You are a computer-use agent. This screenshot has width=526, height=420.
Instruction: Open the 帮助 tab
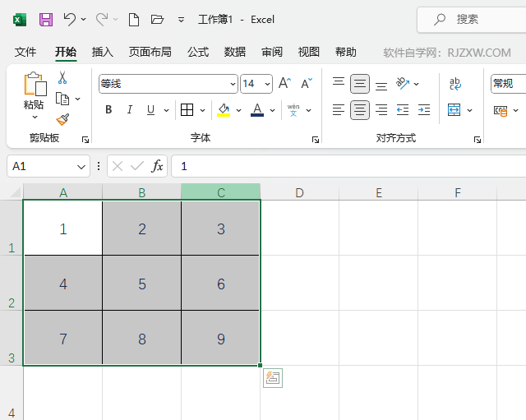pos(346,52)
